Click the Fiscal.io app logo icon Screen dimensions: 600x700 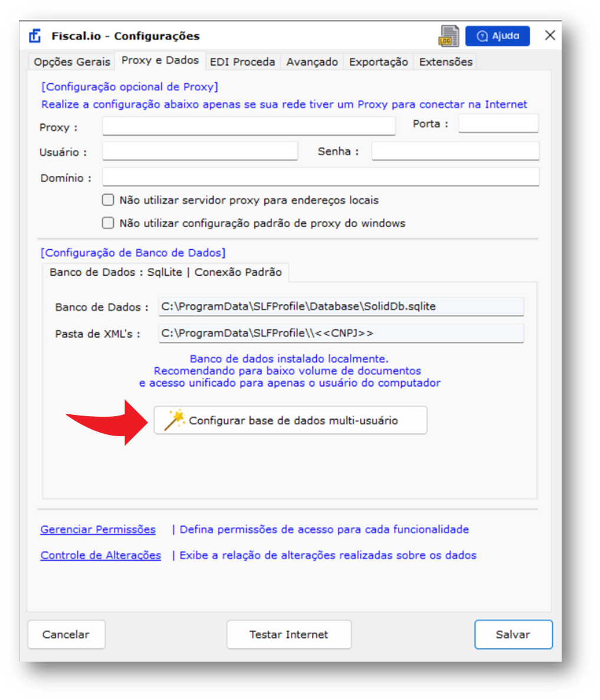click(35, 36)
